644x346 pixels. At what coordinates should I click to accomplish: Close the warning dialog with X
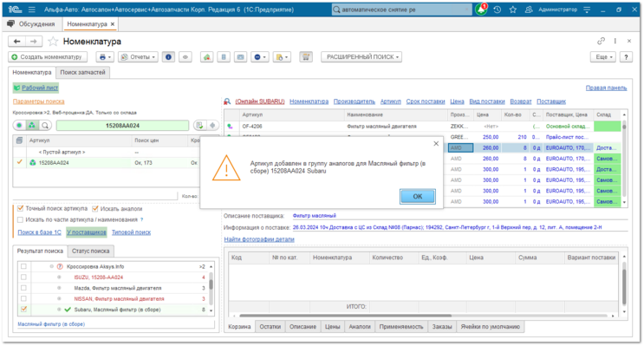436,143
